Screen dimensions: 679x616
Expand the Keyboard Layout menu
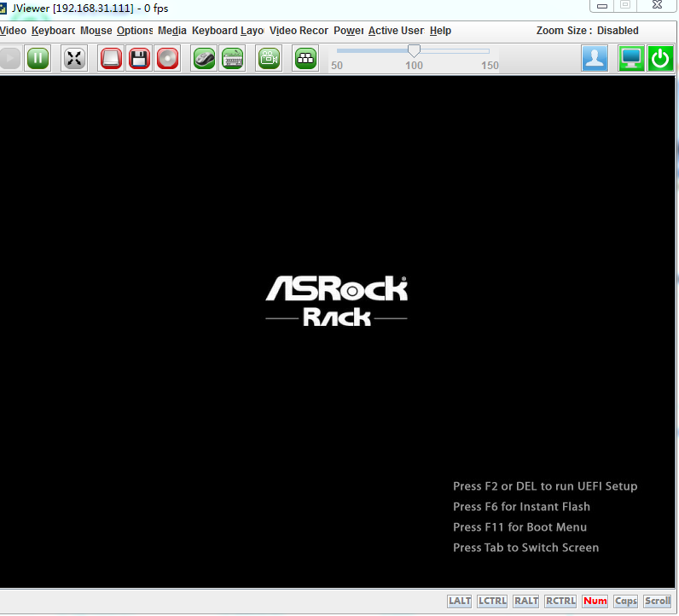228,31
